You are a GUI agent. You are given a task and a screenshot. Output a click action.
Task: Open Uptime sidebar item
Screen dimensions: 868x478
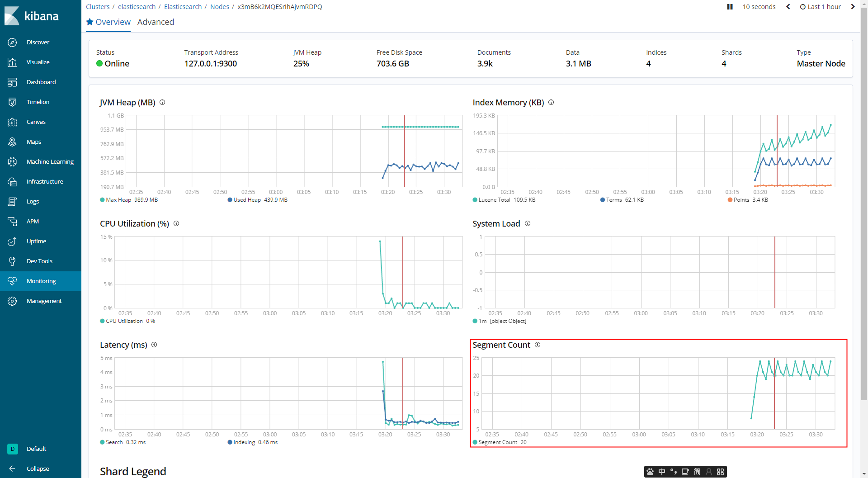[41, 241]
